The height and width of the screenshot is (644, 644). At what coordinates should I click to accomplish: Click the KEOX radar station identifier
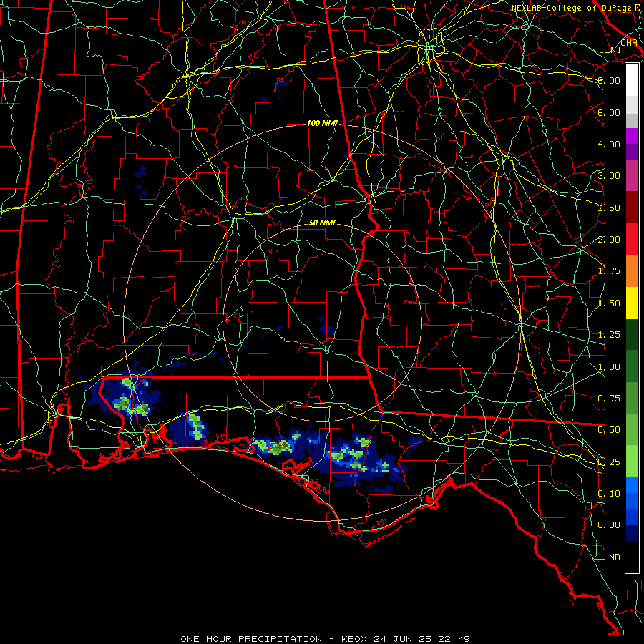tap(356, 639)
